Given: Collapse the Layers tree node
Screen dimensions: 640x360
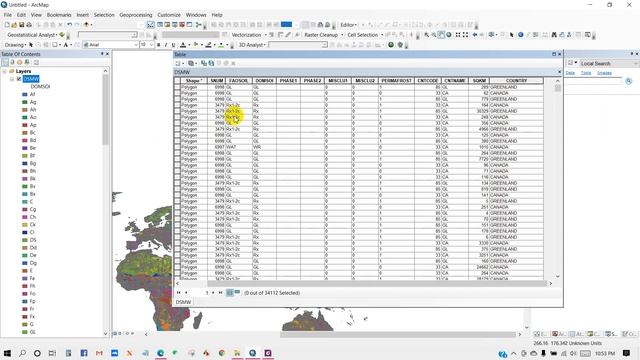Looking at the screenshot, I should 4,71.
